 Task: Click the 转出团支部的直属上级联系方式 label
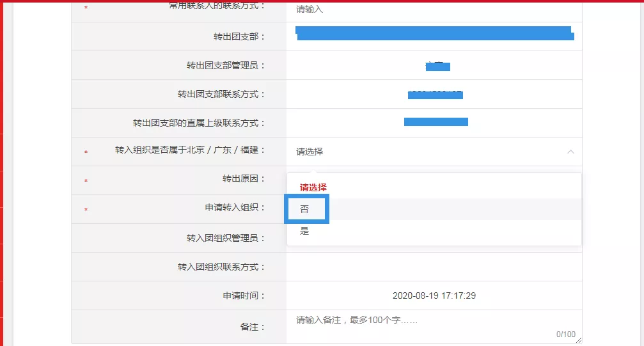tap(199, 123)
